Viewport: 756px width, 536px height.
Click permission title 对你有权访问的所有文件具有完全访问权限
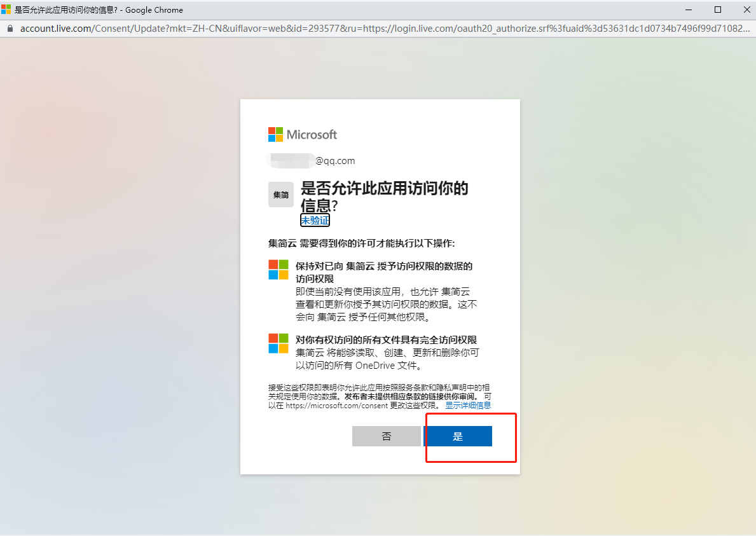click(x=386, y=340)
